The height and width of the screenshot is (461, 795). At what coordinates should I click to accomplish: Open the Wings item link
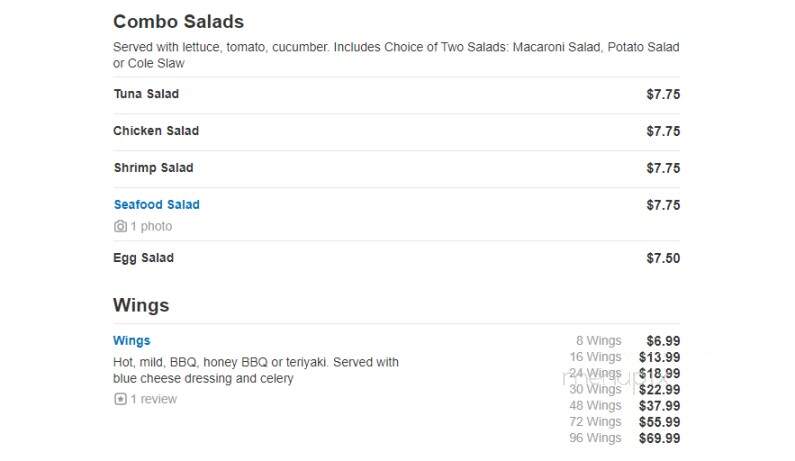tap(132, 340)
